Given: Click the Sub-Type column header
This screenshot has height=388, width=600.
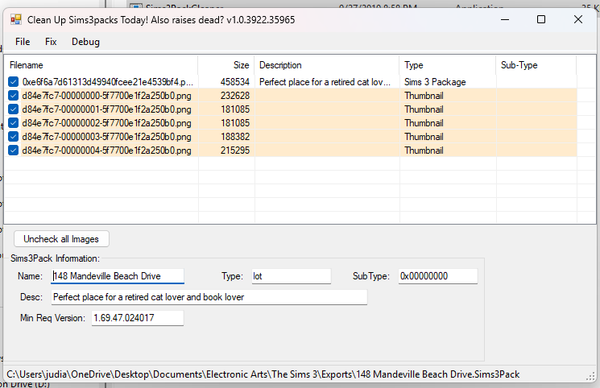Looking at the screenshot, I should click(x=536, y=65).
